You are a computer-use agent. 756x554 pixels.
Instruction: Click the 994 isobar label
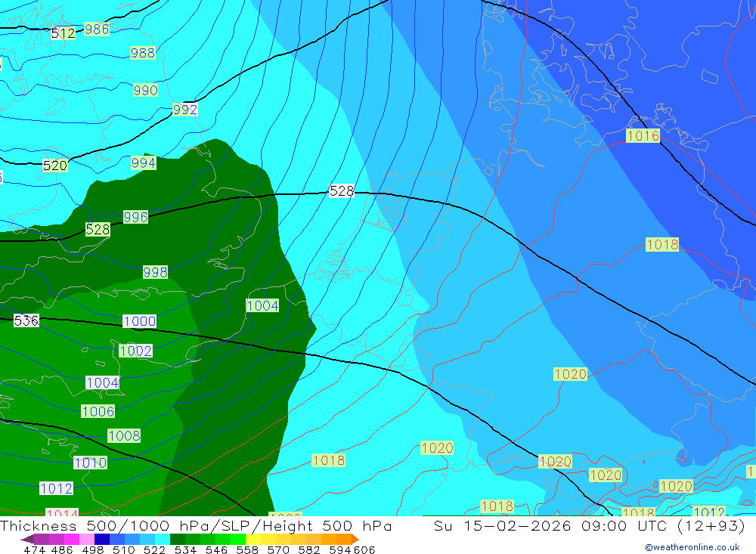144,163
